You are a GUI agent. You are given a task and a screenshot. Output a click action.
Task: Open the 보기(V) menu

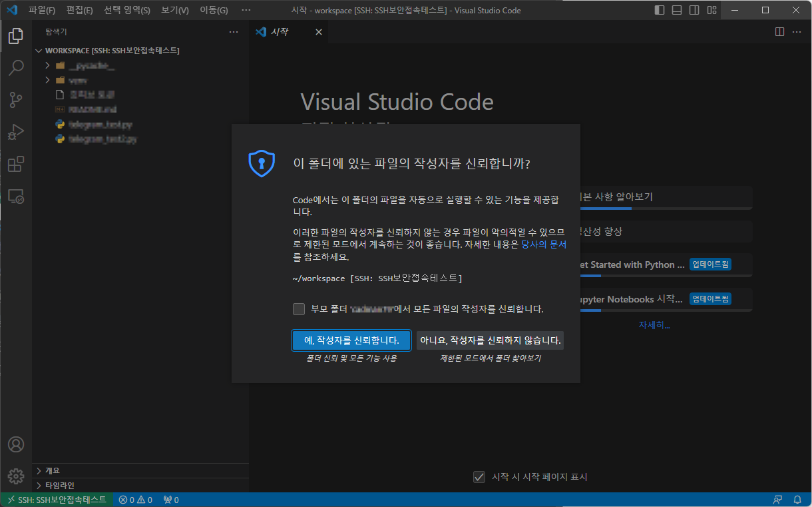point(175,10)
